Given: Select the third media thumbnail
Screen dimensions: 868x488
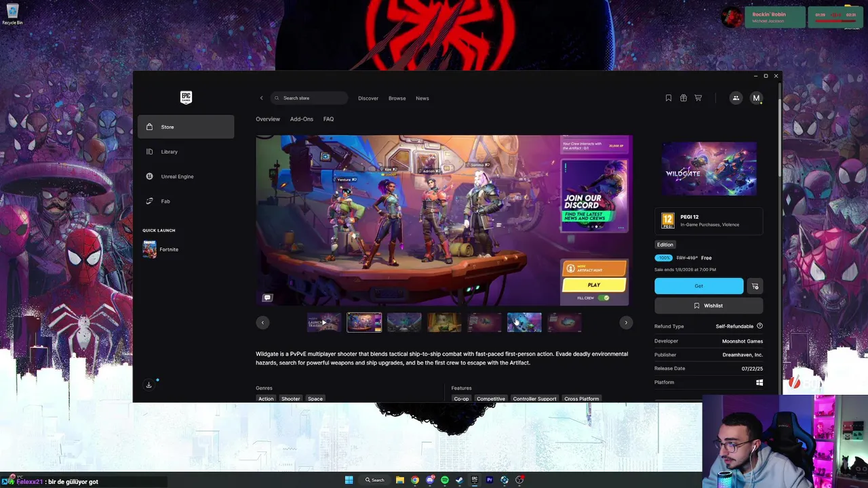Looking at the screenshot, I should (x=404, y=323).
